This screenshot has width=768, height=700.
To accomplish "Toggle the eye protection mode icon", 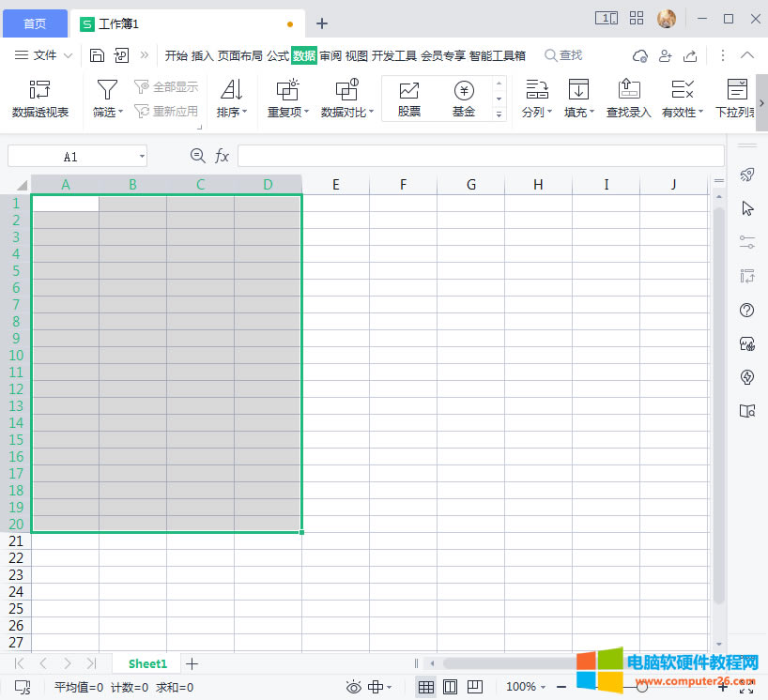I will point(353,687).
